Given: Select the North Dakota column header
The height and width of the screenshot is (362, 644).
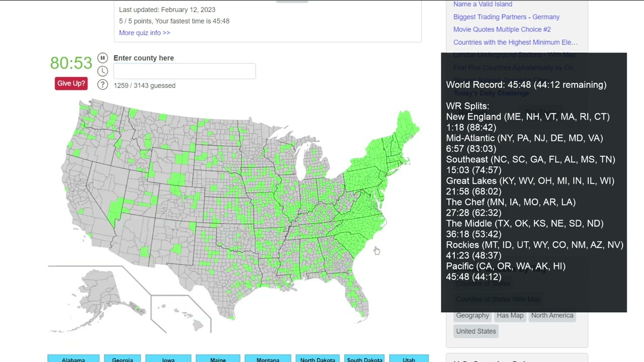Looking at the screenshot, I should [317, 358].
